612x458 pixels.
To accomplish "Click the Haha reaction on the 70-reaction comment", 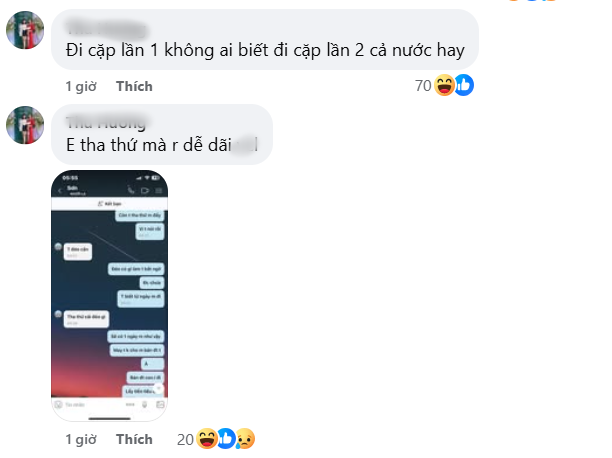I will click(445, 86).
